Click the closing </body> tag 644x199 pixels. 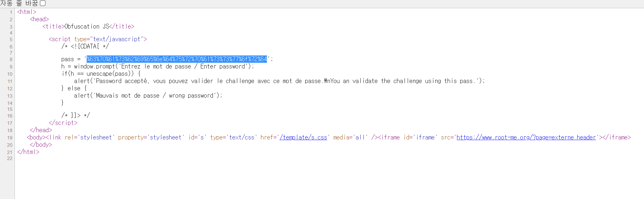click(x=41, y=144)
